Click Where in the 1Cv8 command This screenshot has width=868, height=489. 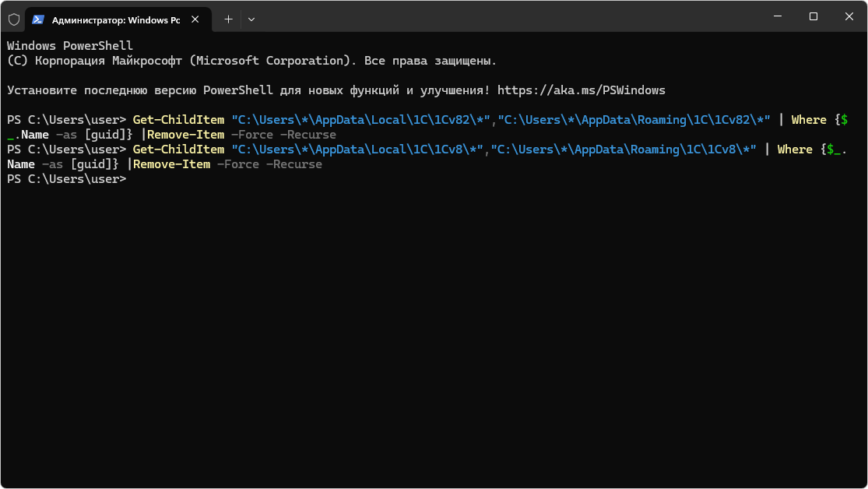pos(795,150)
